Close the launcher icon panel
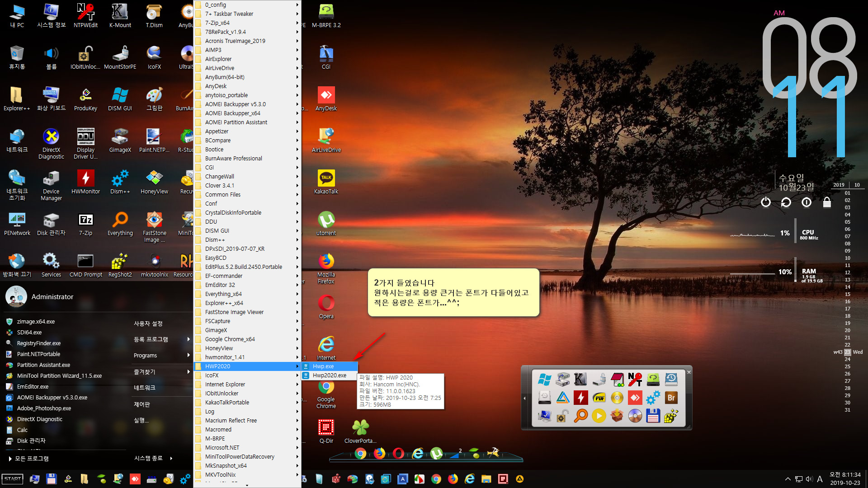 point(689,372)
